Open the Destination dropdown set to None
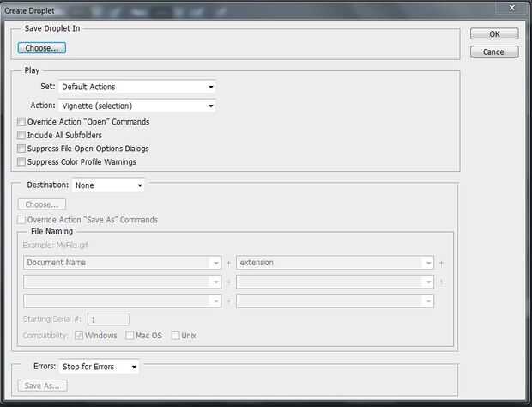 [108, 185]
